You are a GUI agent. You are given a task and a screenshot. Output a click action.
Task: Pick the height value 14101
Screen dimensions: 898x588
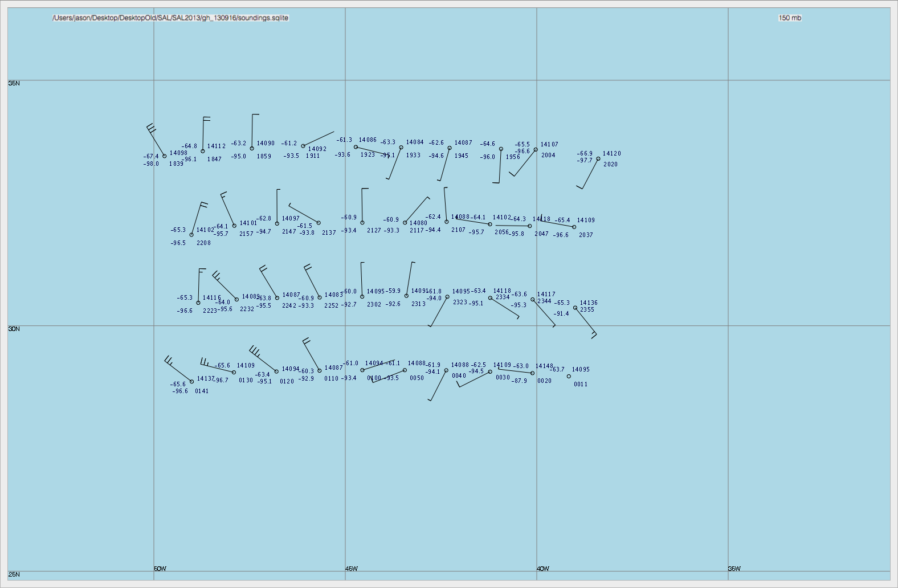(248, 223)
